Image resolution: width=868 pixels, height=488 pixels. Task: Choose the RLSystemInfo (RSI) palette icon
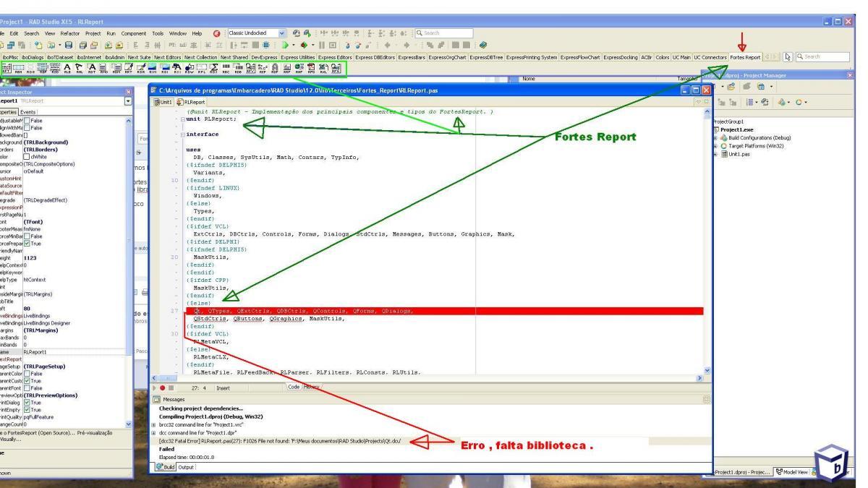click(177, 68)
